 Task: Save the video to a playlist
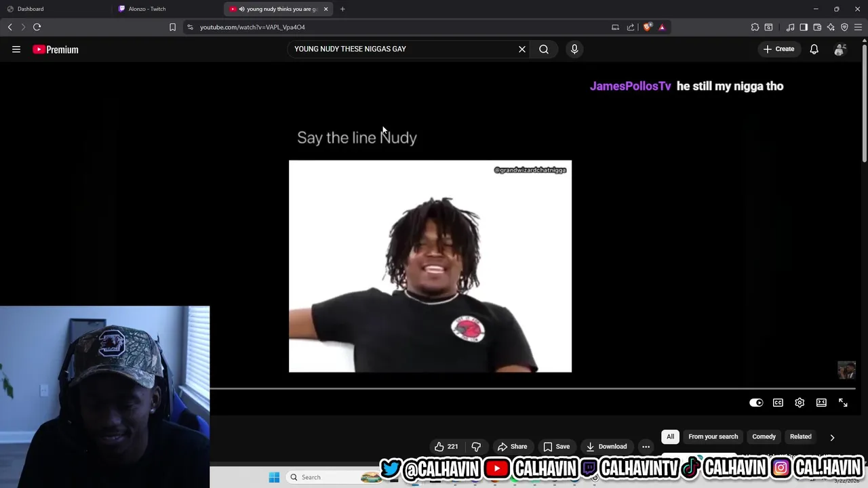(x=556, y=447)
